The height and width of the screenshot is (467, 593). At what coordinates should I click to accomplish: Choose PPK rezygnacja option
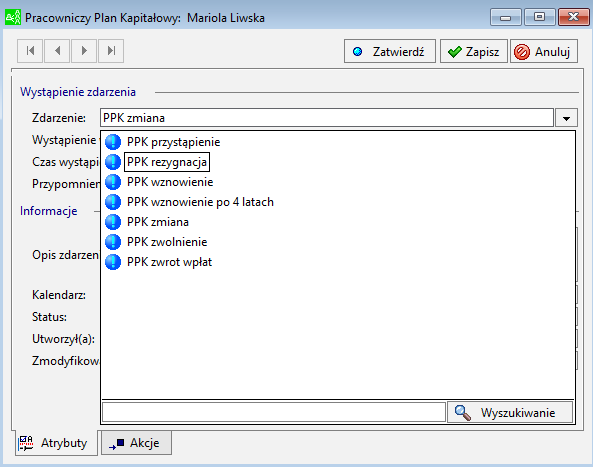tap(167, 162)
